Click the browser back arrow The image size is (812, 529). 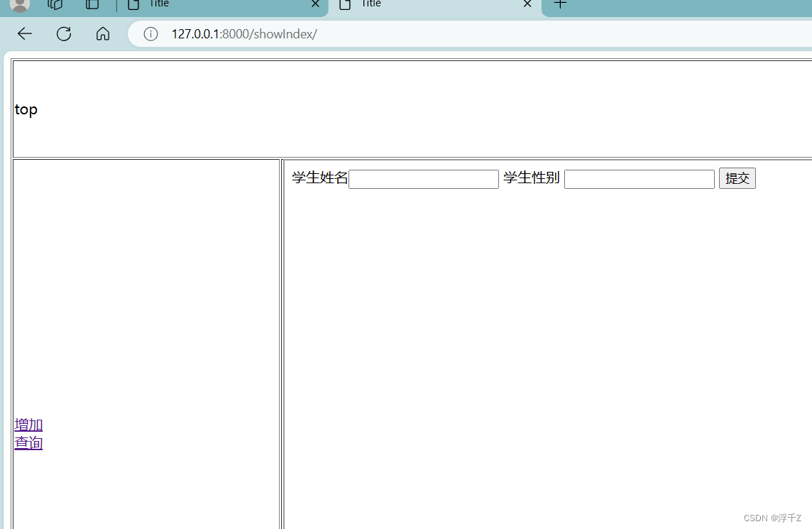tap(25, 34)
